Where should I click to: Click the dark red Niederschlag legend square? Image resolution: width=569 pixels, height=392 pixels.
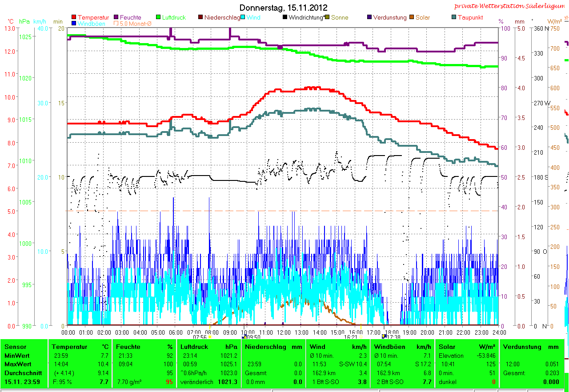point(200,18)
